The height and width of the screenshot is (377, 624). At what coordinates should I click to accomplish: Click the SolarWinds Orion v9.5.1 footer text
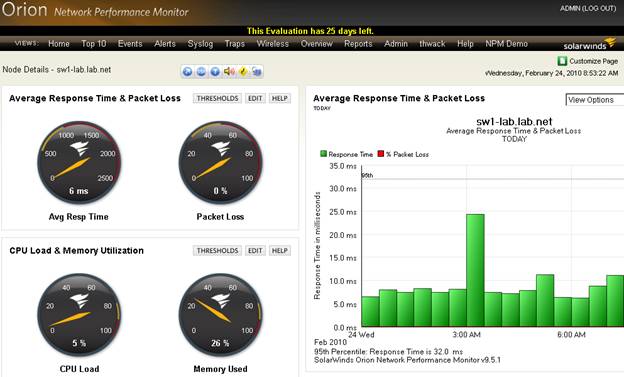pyautogui.click(x=407, y=360)
